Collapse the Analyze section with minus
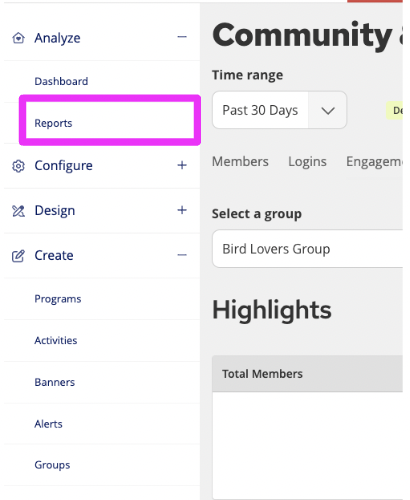The height and width of the screenshot is (500, 410). 182,37
